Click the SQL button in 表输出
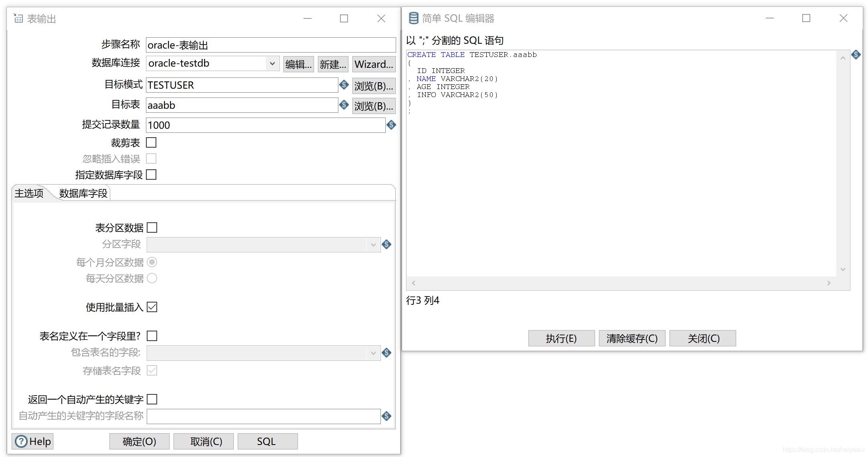 268,441
